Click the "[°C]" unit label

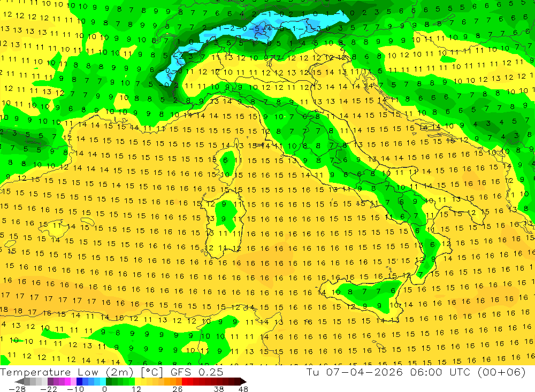point(152,372)
